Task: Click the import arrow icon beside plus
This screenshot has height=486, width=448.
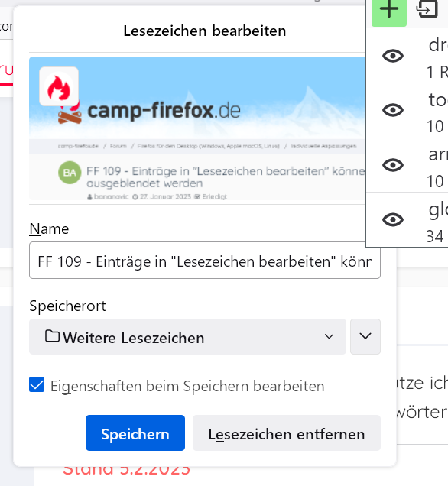Action: [x=427, y=9]
